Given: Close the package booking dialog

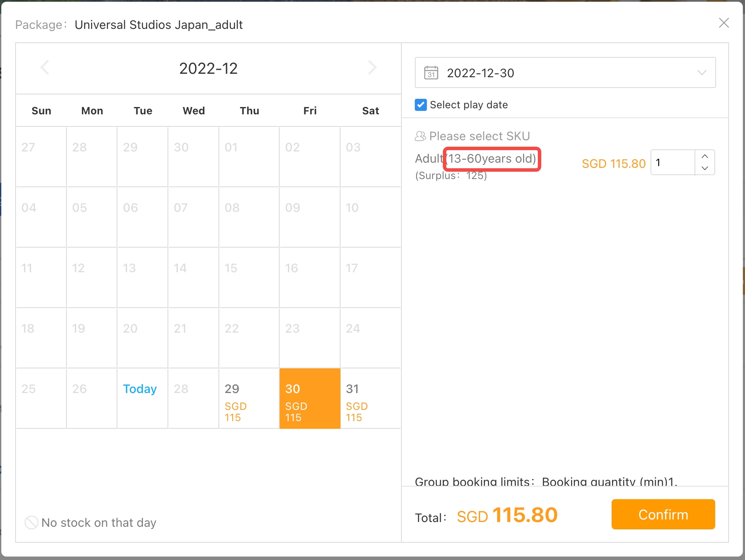Looking at the screenshot, I should tap(724, 23).
